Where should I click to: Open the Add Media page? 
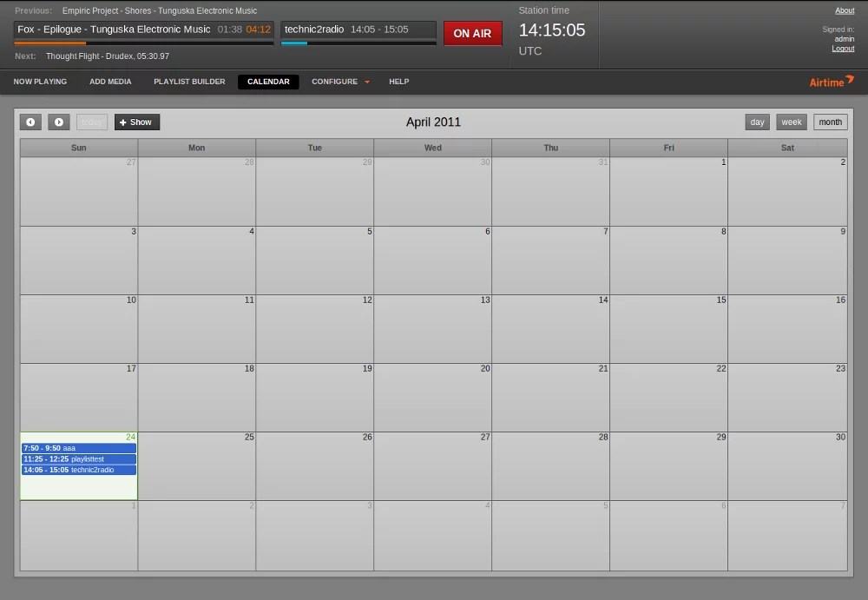click(110, 82)
